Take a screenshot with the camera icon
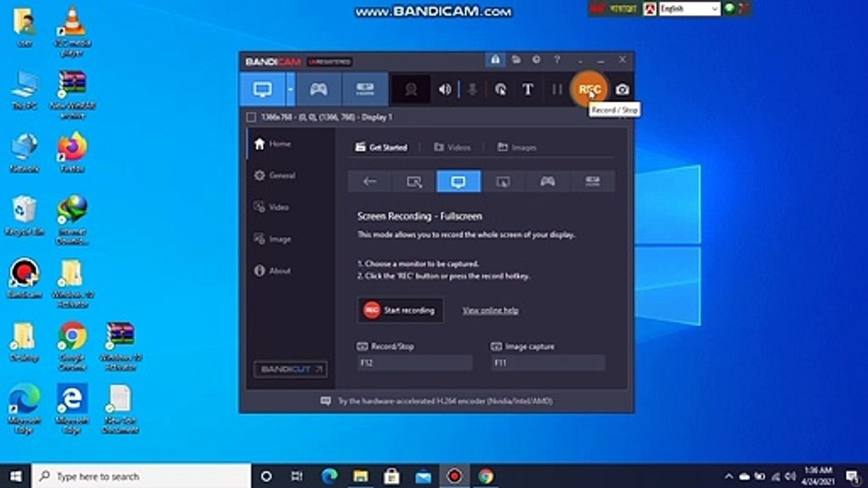 [623, 89]
